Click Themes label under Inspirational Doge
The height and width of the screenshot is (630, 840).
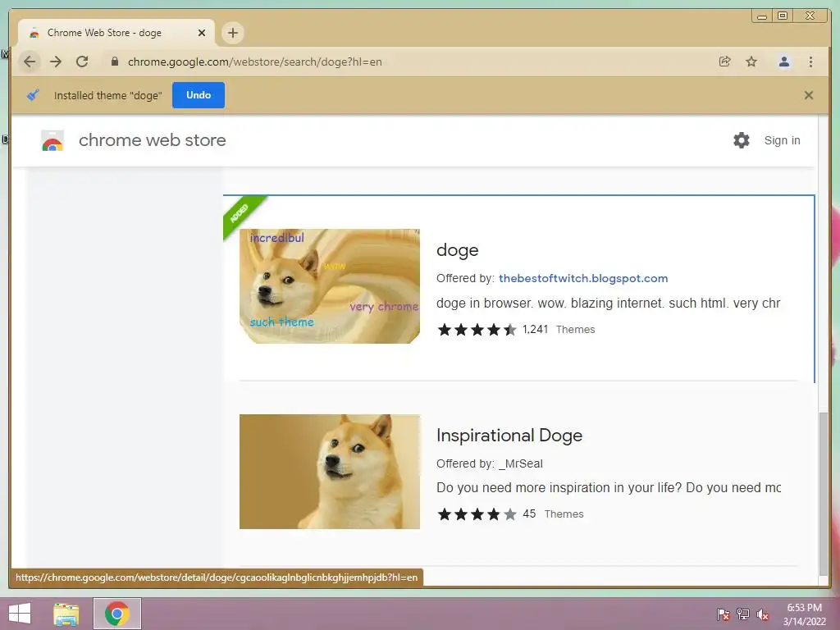564,514
